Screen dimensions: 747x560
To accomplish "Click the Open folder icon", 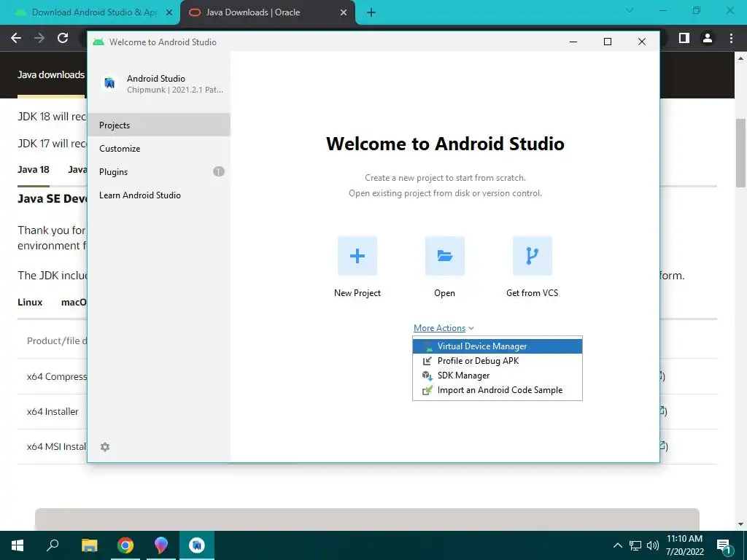I will click(x=444, y=256).
